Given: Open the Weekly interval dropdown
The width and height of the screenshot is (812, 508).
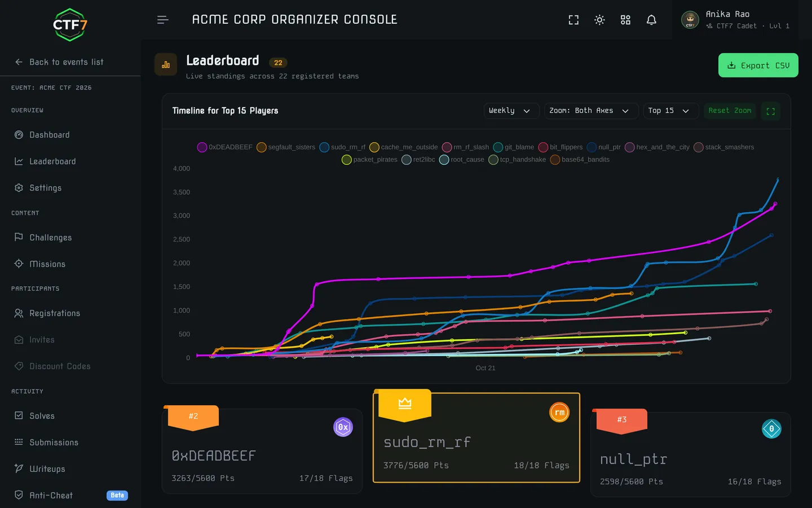Looking at the screenshot, I should pos(511,111).
